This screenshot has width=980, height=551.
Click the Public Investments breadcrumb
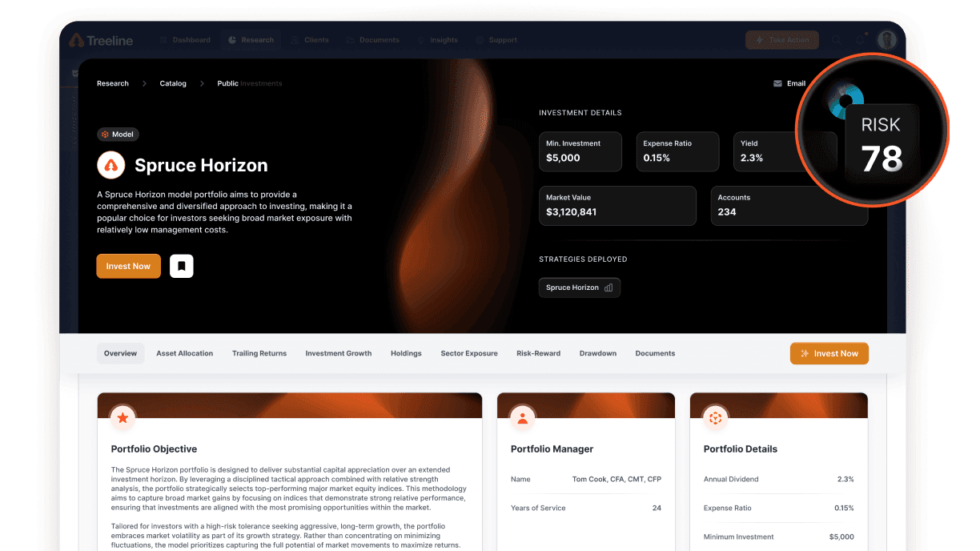[x=250, y=83]
